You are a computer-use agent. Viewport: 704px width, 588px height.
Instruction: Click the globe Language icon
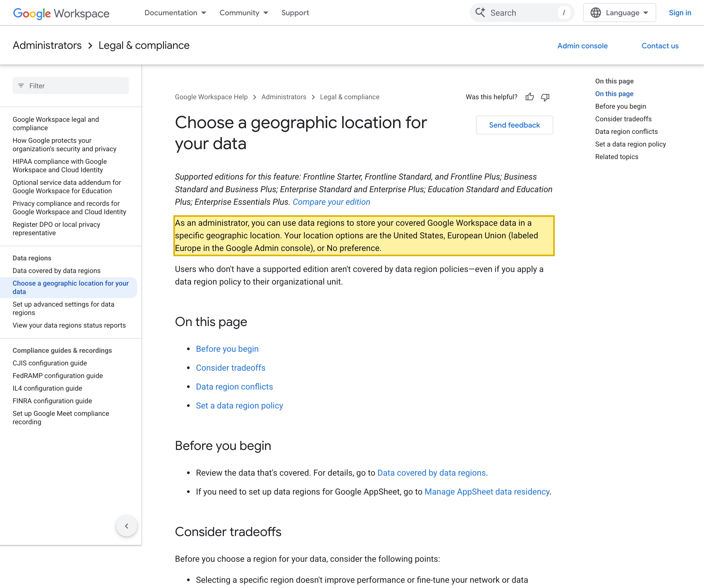tap(596, 13)
